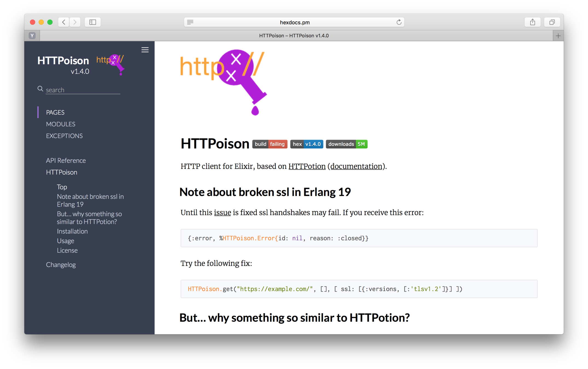
Task: Open the API Reference page
Action: (66, 160)
